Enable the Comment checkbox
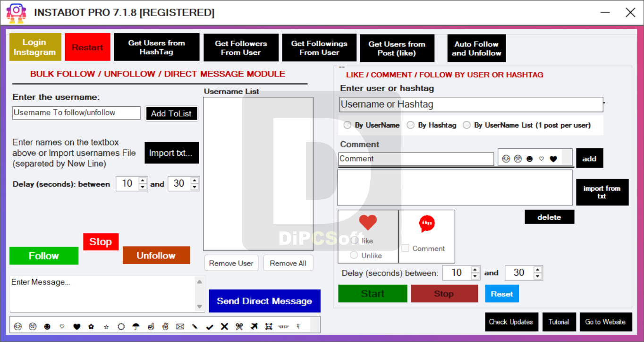 pyautogui.click(x=405, y=248)
